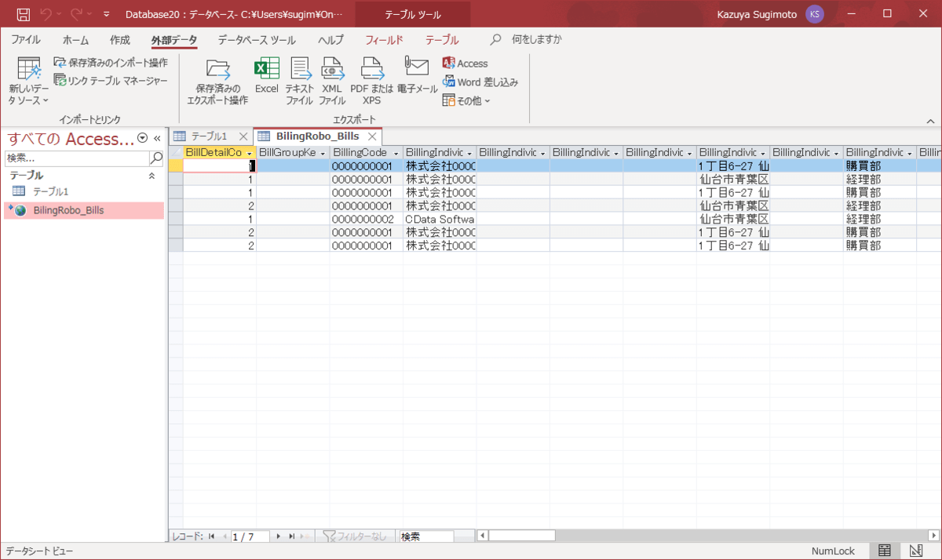The width and height of the screenshot is (942, 560).
Task: Click the Save icon in title bar
Action: point(23,14)
